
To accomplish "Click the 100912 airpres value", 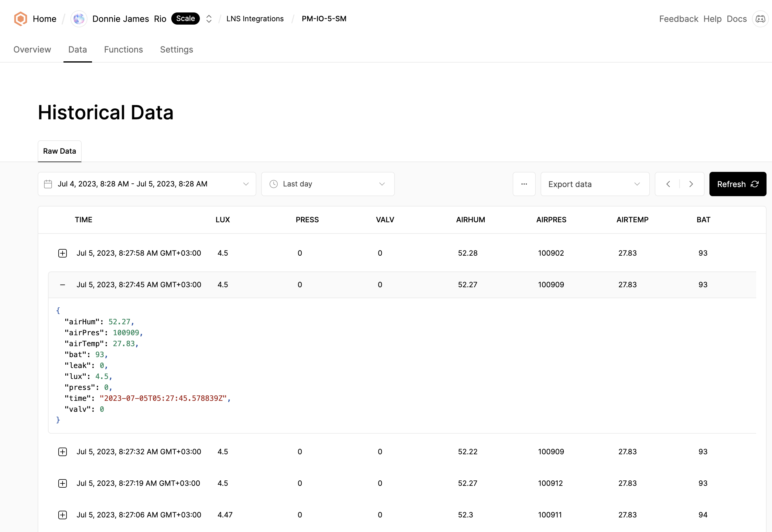I will coord(550,483).
